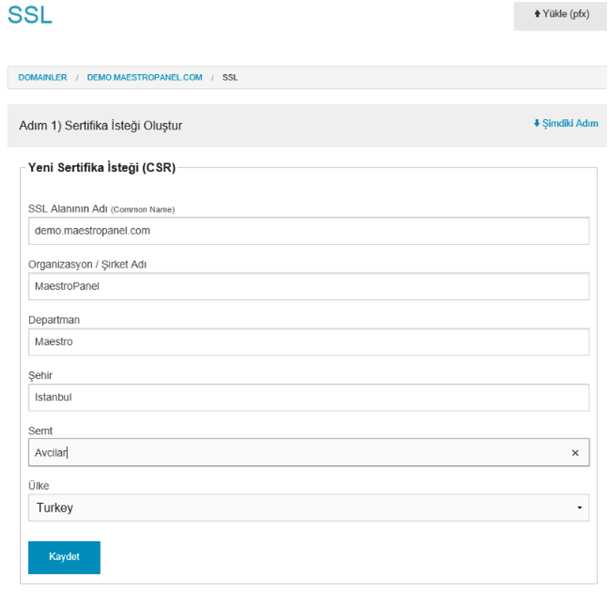
Task: Open the DOMAINLER breadcrumb link
Action: click(x=43, y=77)
